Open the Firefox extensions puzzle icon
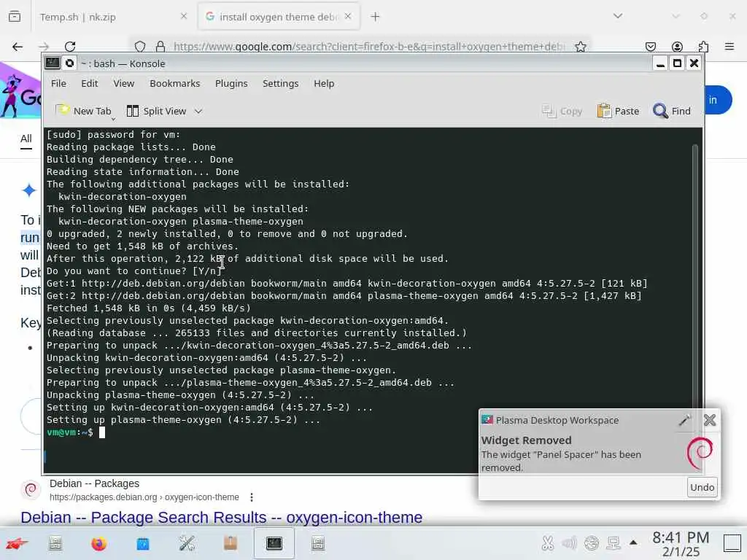The height and width of the screenshot is (560, 747). (703, 47)
